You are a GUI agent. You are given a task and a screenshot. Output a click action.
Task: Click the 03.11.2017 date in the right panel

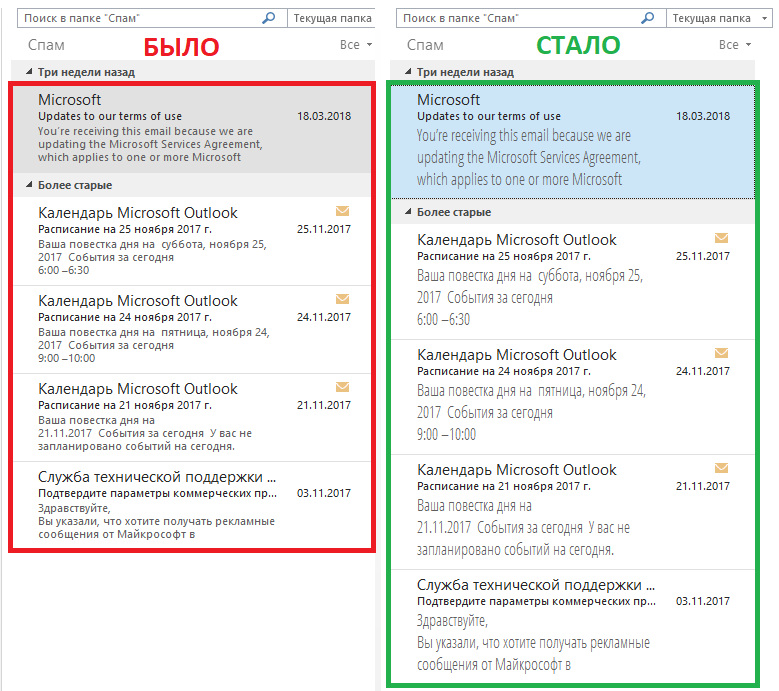(x=703, y=601)
